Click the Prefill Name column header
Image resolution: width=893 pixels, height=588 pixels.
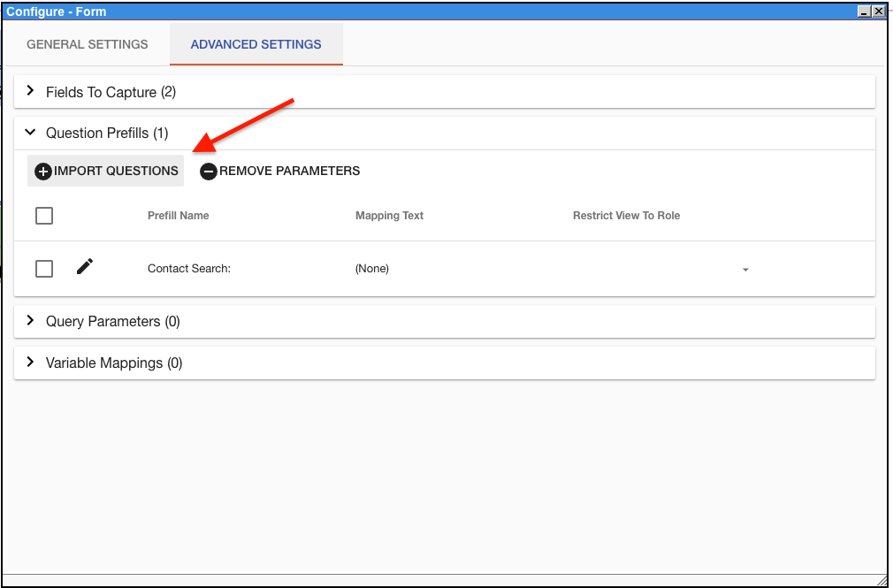tap(178, 215)
